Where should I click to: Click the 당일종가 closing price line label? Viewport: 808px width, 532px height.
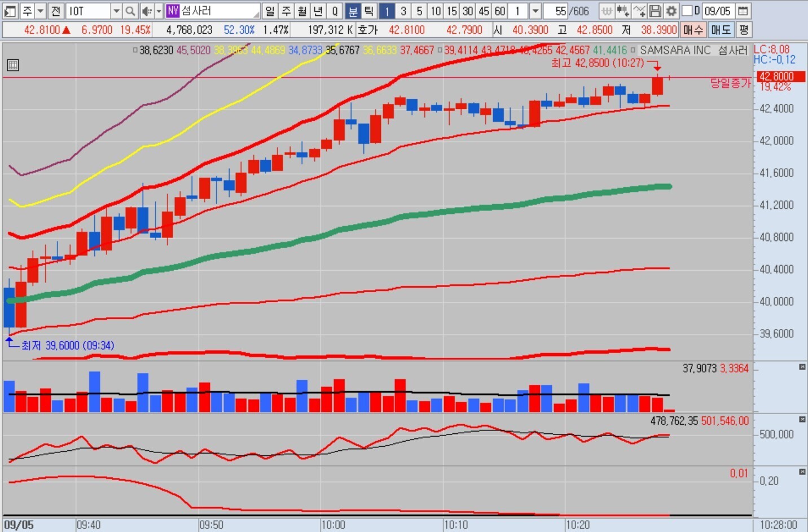click(730, 83)
